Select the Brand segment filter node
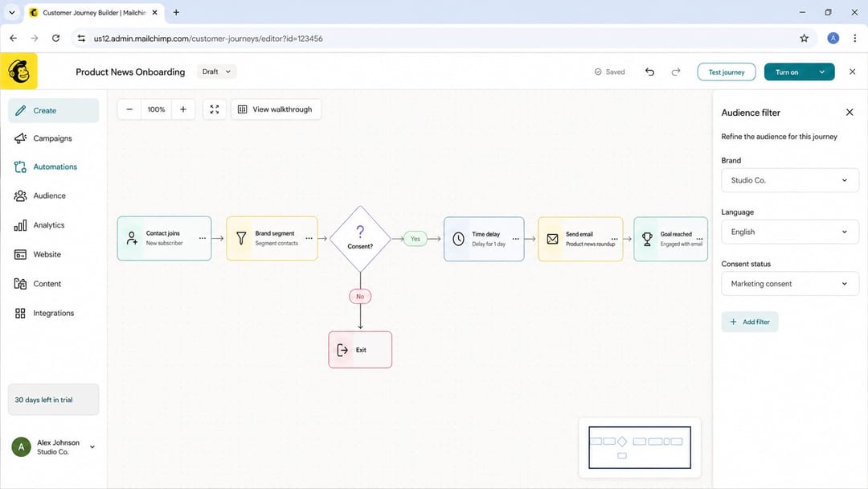Image resolution: width=868 pixels, height=489 pixels. click(272, 238)
